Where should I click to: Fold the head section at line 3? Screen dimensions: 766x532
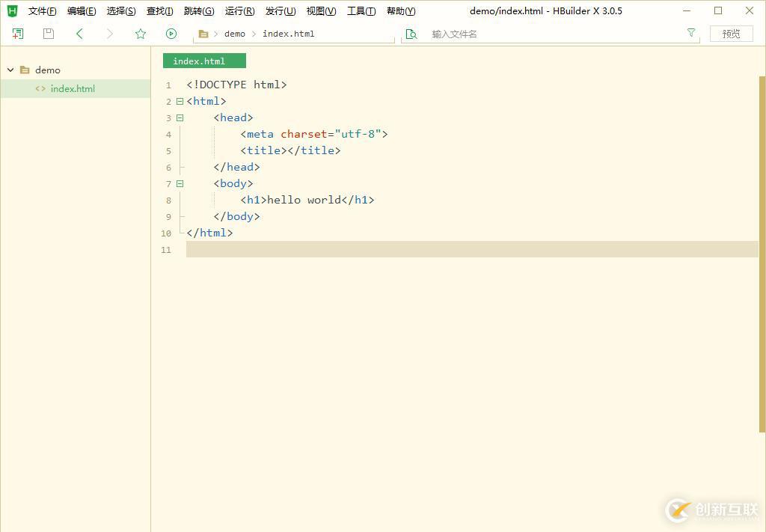click(180, 117)
